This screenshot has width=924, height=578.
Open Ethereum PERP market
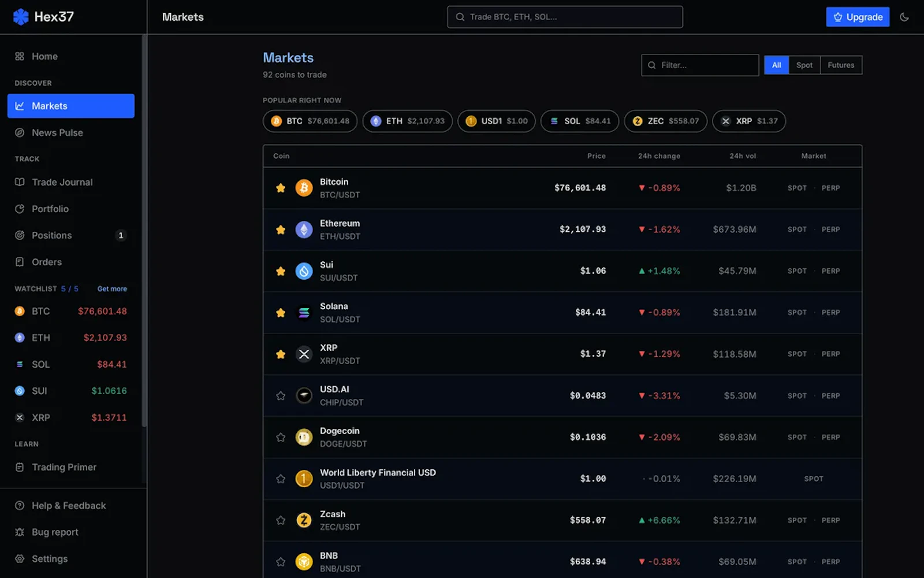point(830,229)
